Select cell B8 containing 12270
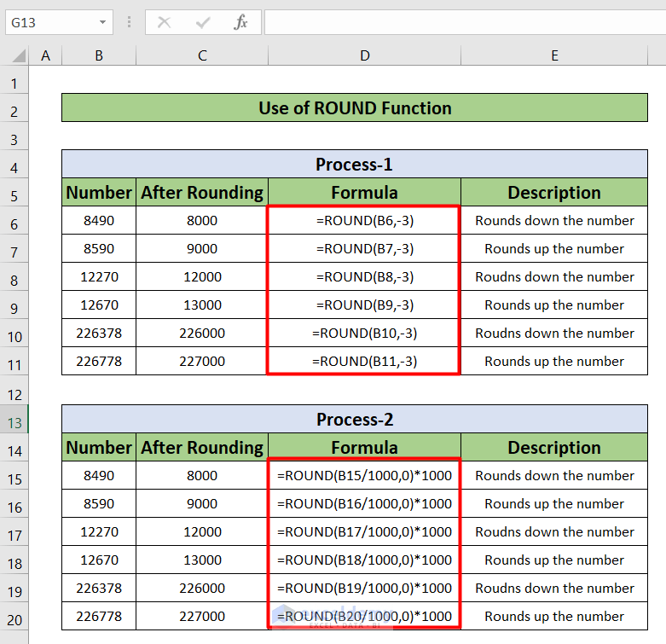The height and width of the screenshot is (644, 666). (x=99, y=276)
